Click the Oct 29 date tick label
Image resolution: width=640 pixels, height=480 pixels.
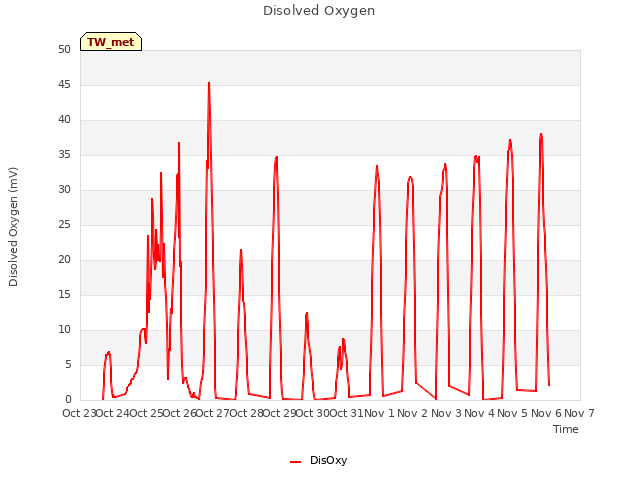pyautogui.click(x=279, y=413)
